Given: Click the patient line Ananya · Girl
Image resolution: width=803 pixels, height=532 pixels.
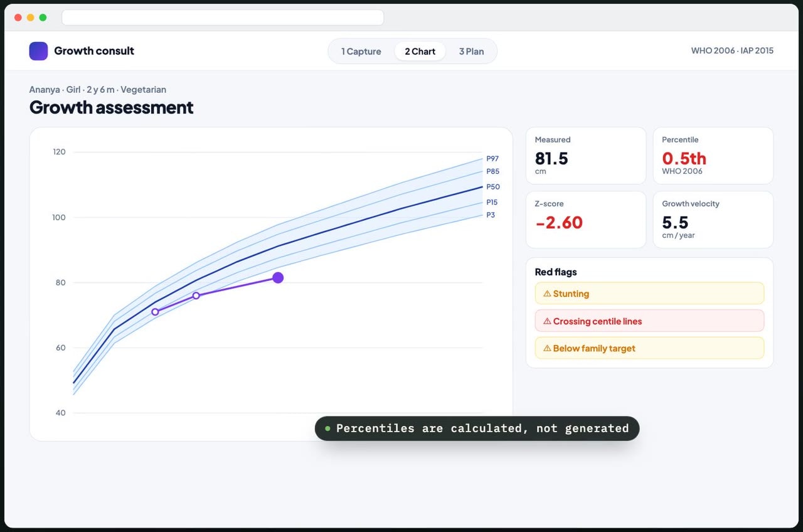Looking at the screenshot, I should pos(98,90).
